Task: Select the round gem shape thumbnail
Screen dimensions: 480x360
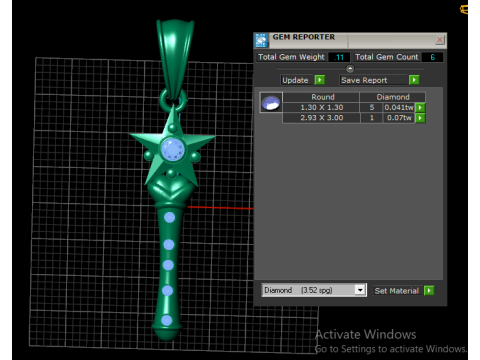Action: coord(271,102)
